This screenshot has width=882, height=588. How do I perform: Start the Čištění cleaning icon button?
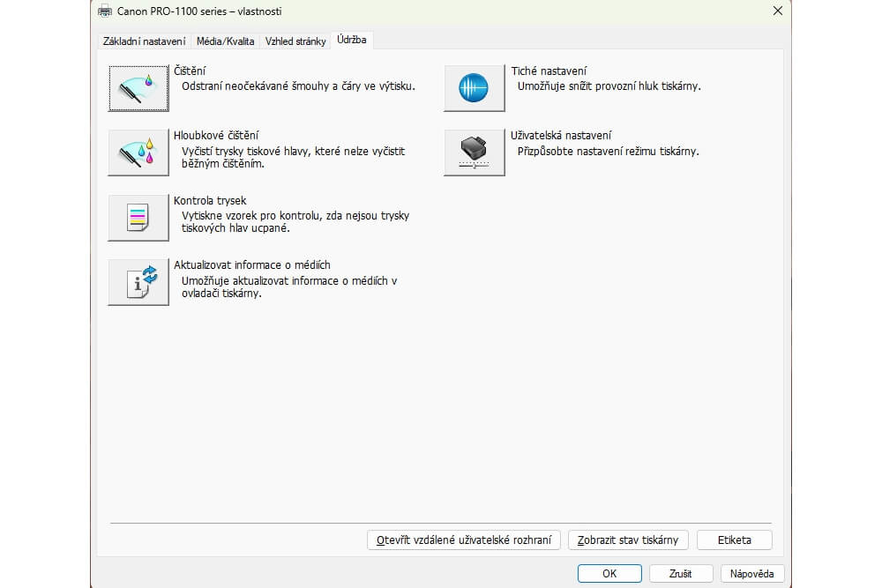click(138, 88)
